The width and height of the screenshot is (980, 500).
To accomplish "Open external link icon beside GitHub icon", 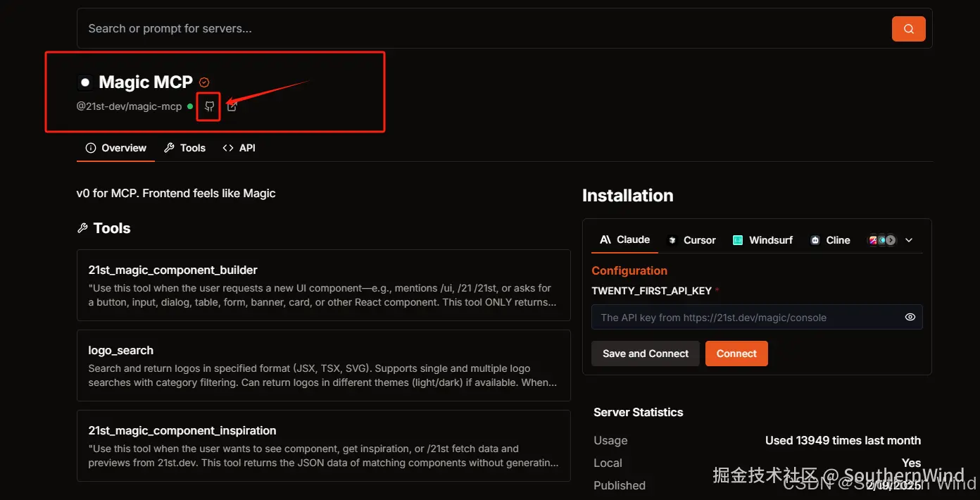I will [232, 106].
